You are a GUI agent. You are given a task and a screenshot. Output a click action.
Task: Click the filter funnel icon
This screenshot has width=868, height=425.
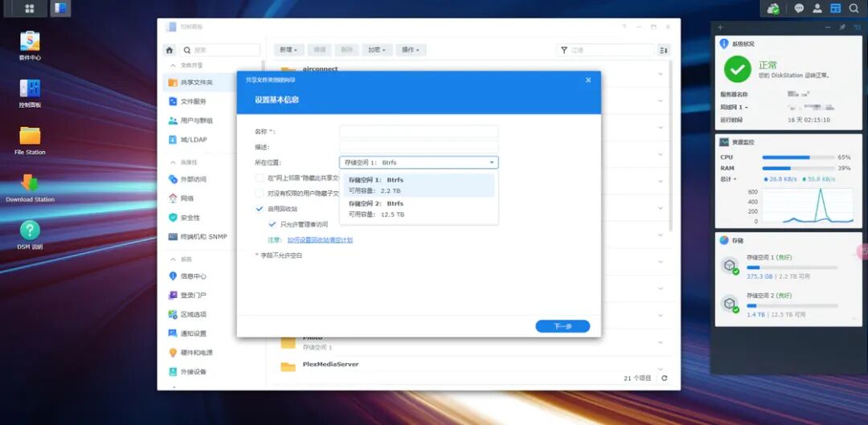click(x=564, y=50)
